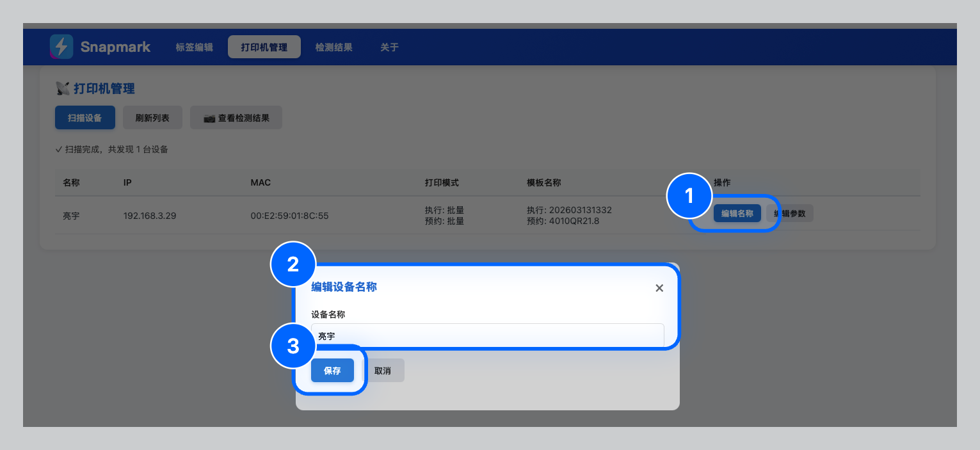Click 编辑参数 for the 亮宇 printer
This screenshot has height=450, width=980.
click(x=790, y=213)
